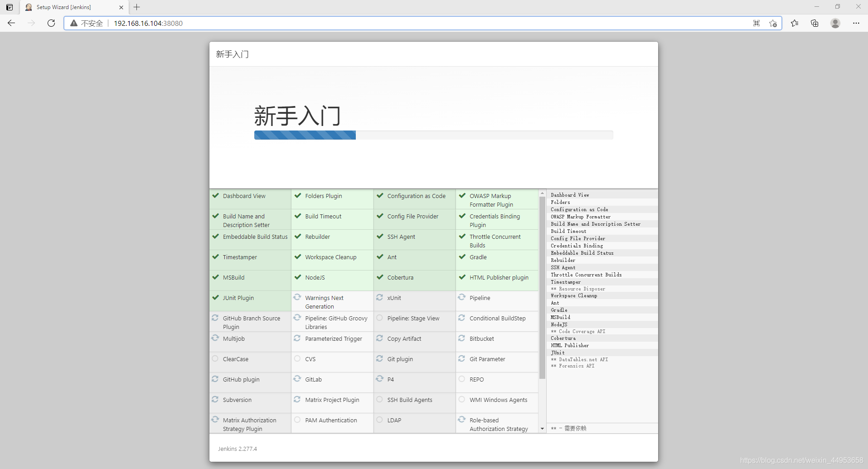
Task: Click the plugin list scroll-up arrow
Action: pos(542,193)
